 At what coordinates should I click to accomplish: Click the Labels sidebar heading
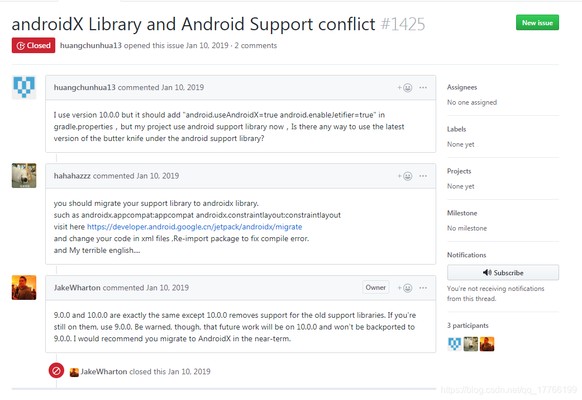pyautogui.click(x=456, y=129)
